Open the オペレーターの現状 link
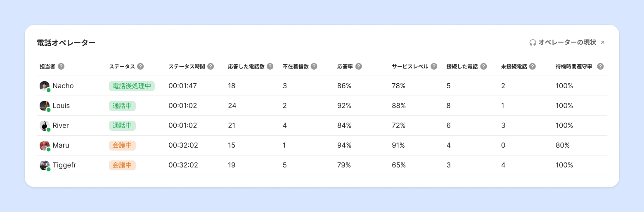 tap(567, 42)
